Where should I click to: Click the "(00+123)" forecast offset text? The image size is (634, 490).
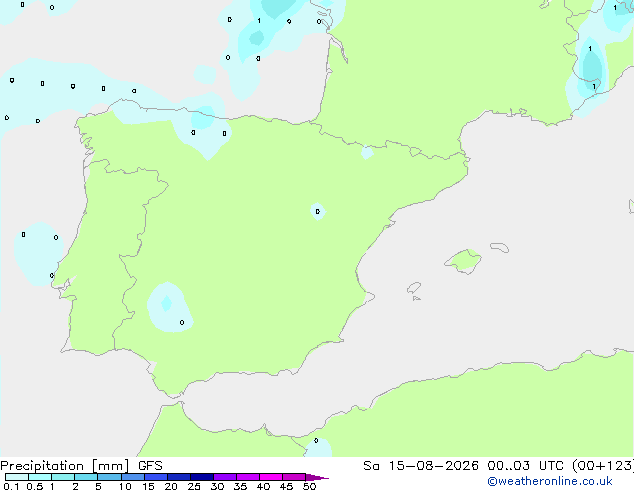tap(603, 466)
